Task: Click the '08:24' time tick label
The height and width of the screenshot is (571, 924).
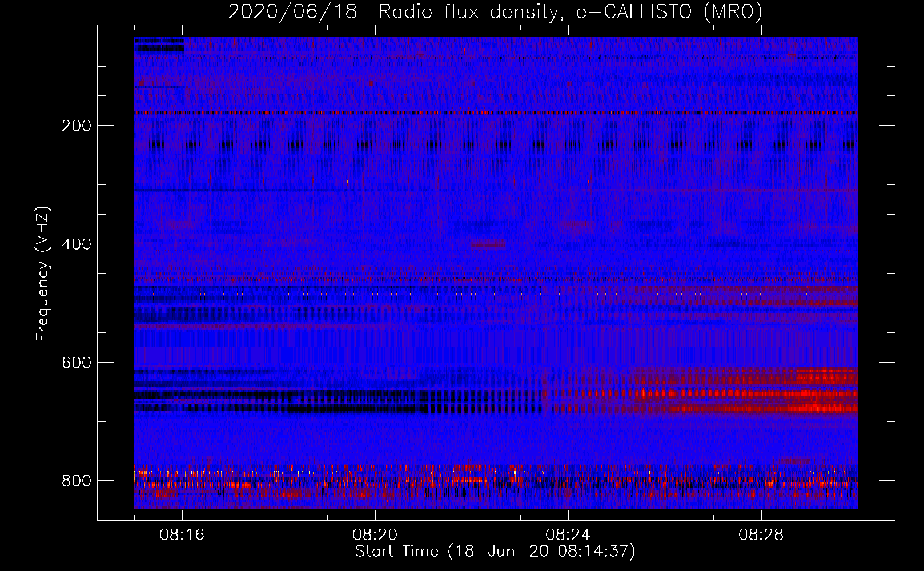Action: click(x=568, y=535)
